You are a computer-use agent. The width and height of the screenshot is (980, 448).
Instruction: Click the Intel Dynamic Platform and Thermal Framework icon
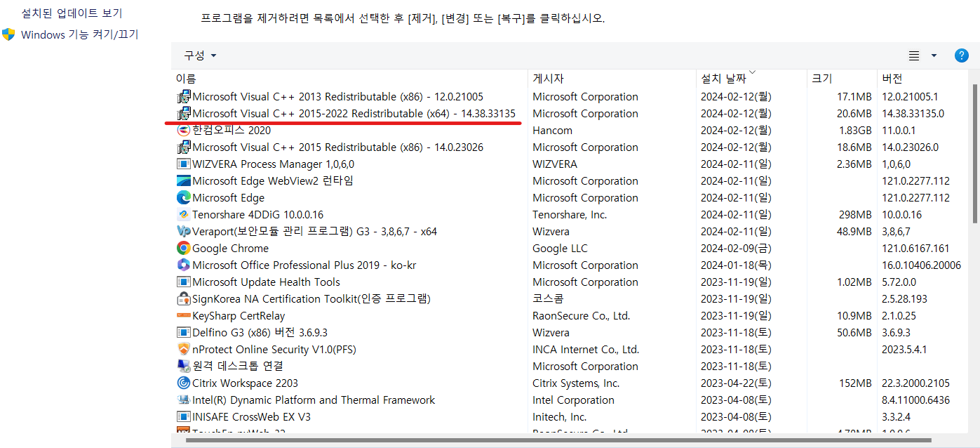click(183, 400)
